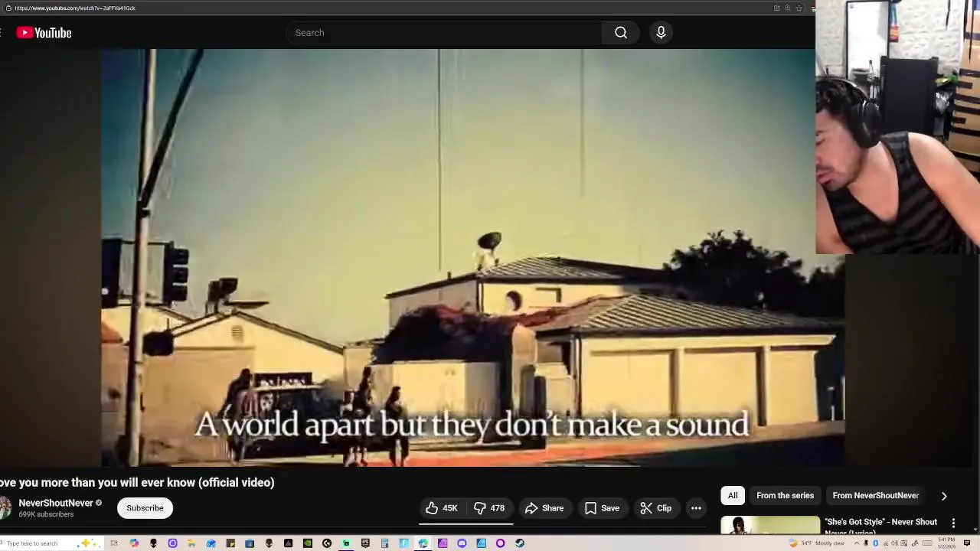
Task: Select the All filter chip
Action: (x=733, y=496)
